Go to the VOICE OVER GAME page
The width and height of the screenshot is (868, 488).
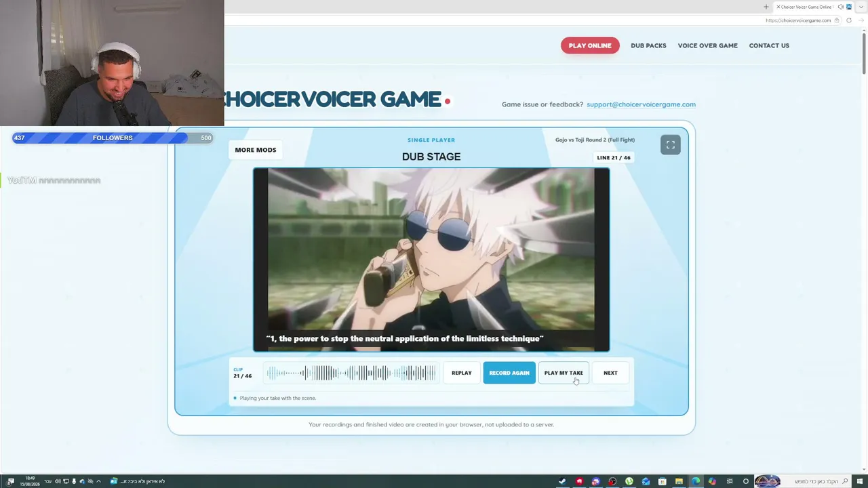click(x=707, y=45)
